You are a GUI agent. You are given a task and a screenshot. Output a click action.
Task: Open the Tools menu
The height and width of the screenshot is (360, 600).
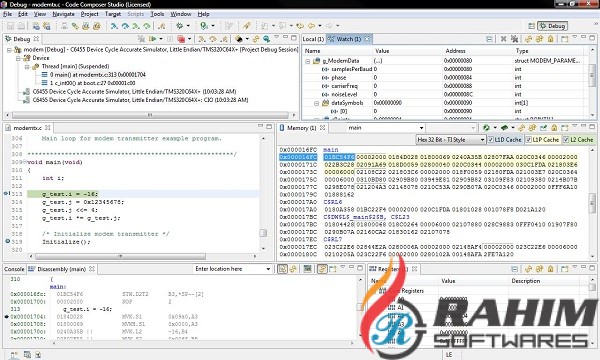[157, 14]
